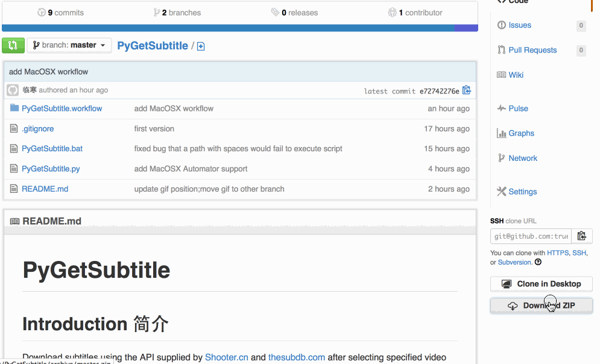Open the thesubdb.com link in README
The image size is (600, 364).
click(x=297, y=357)
